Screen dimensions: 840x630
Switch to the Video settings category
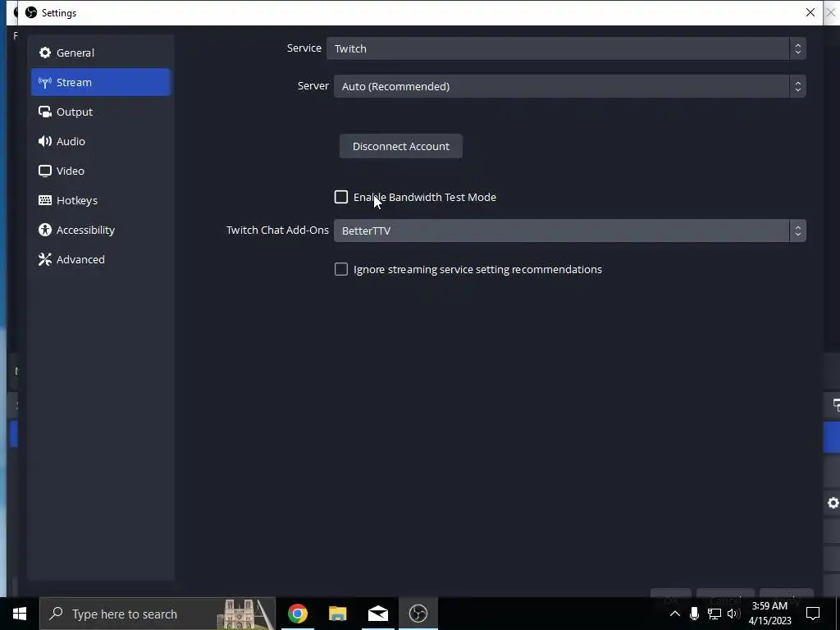click(101, 171)
